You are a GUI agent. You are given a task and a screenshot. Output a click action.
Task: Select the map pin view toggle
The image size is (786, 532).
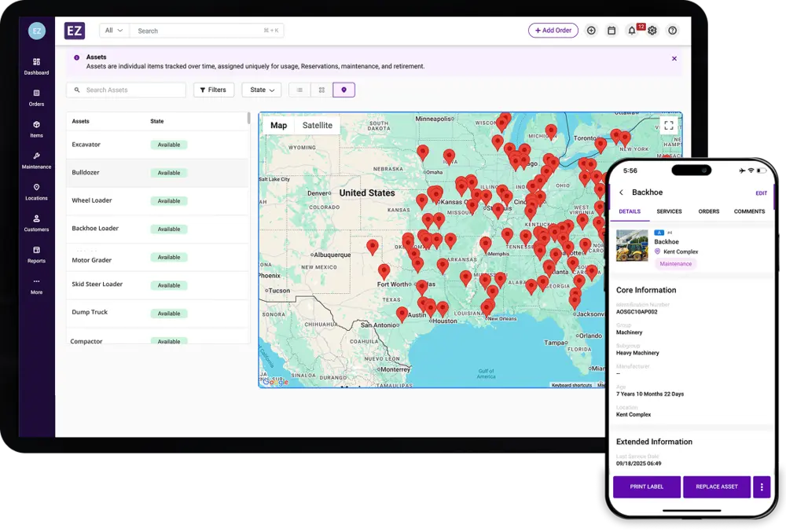[x=343, y=90]
